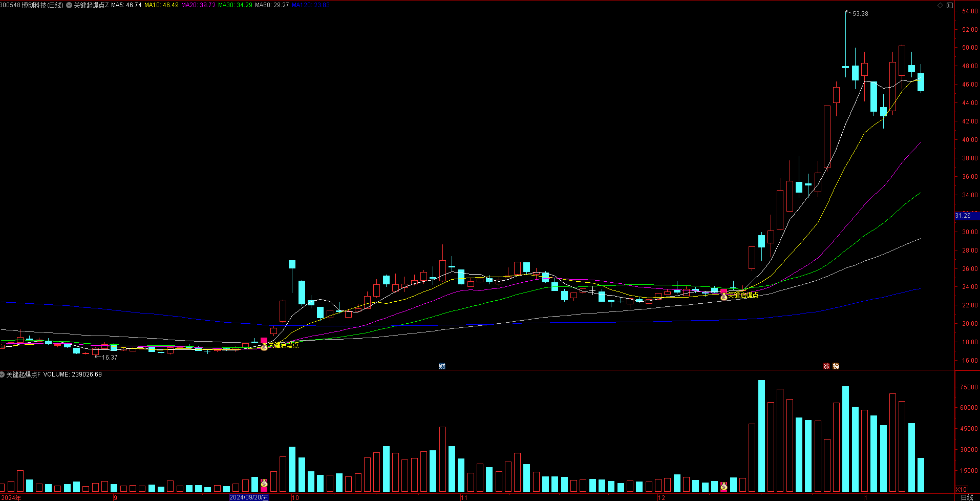Click the 财 financial event marker
980x501 pixels.
[442, 366]
